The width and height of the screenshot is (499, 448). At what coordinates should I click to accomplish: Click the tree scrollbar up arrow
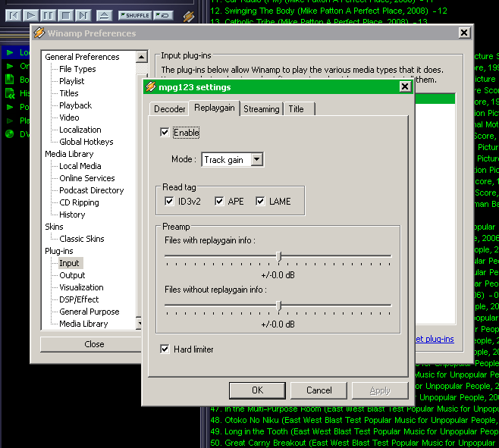coord(141,57)
